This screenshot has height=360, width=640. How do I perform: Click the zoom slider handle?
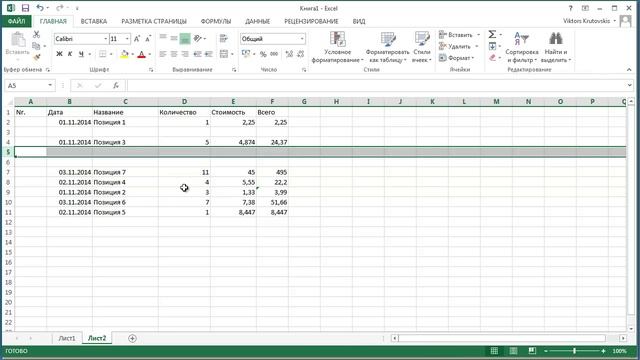pyautogui.click(x=574, y=351)
